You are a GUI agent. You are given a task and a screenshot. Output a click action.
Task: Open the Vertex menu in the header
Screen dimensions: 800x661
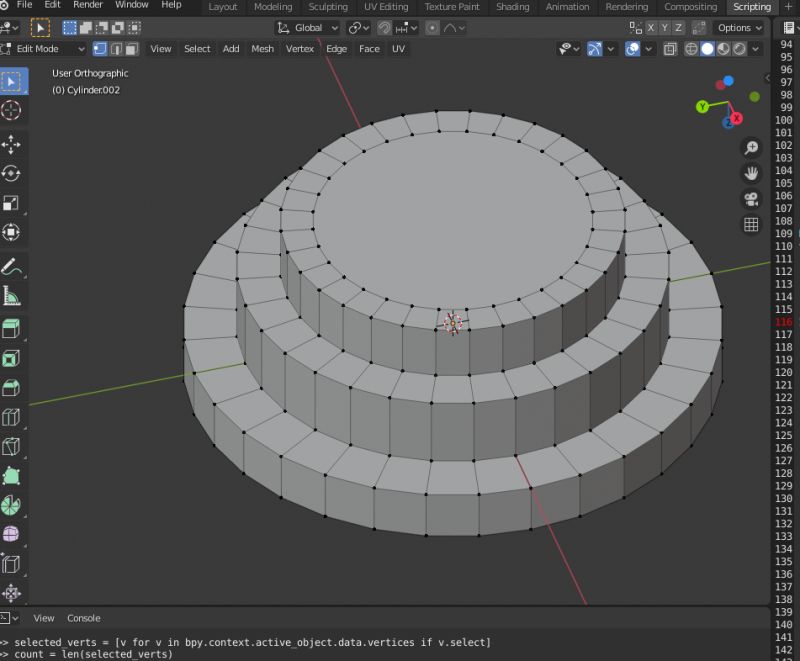pyautogui.click(x=299, y=48)
